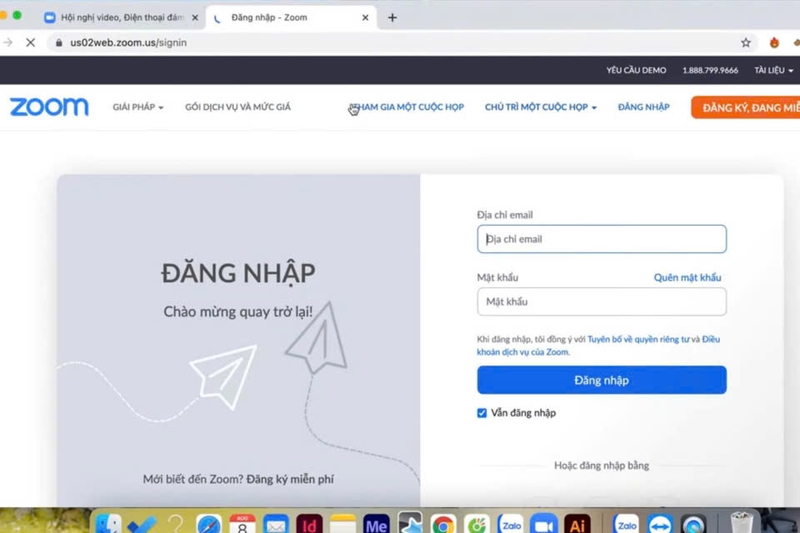
Task: Expand the GIẢI PHÁP dropdown menu
Action: pyautogui.click(x=138, y=107)
